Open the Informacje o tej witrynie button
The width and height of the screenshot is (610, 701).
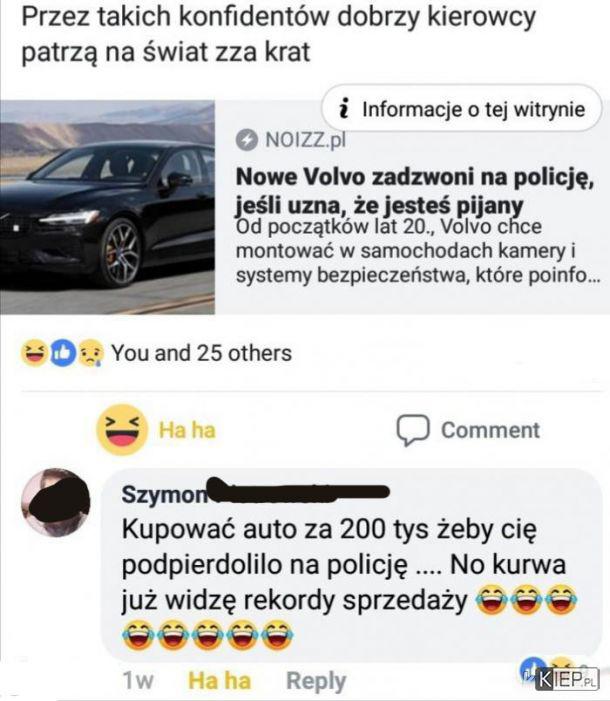[462, 109]
